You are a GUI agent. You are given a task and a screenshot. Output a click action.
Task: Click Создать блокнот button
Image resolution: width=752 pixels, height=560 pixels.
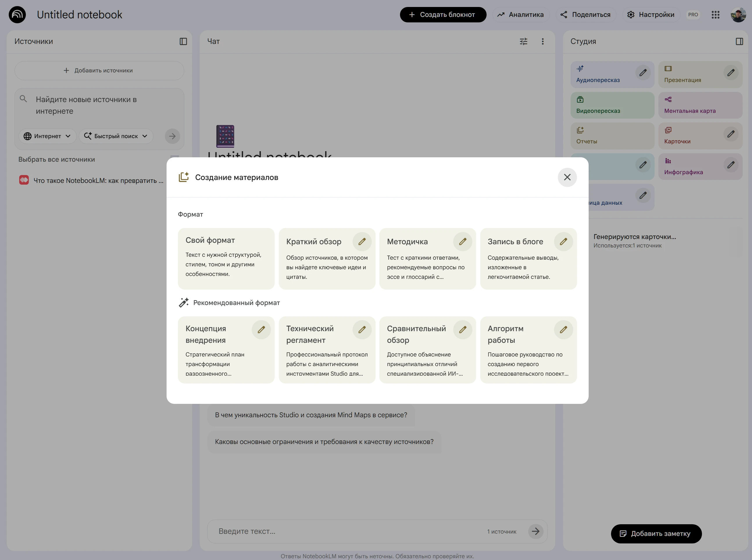(x=443, y=15)
